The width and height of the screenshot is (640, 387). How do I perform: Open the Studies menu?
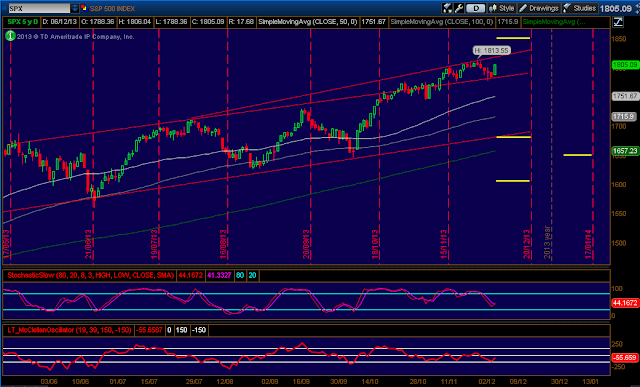tap(580, 8)
